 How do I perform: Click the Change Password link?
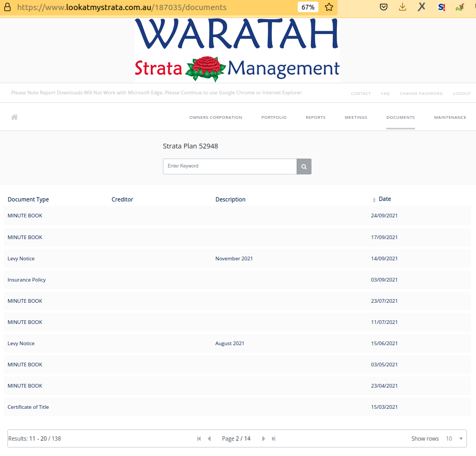click(421, 93)
